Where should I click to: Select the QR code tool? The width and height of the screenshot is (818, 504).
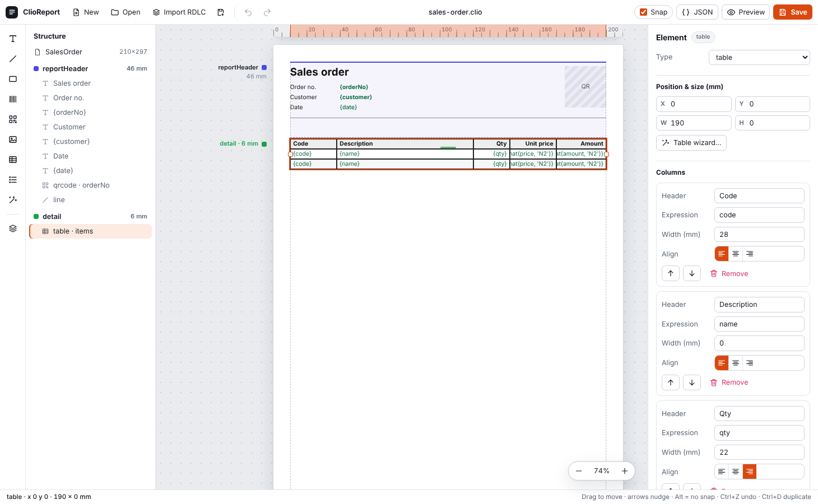coord(13,119)
